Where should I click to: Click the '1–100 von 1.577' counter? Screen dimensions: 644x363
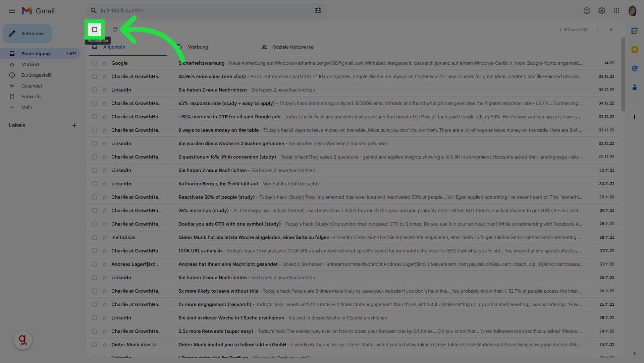click(573, 30)
